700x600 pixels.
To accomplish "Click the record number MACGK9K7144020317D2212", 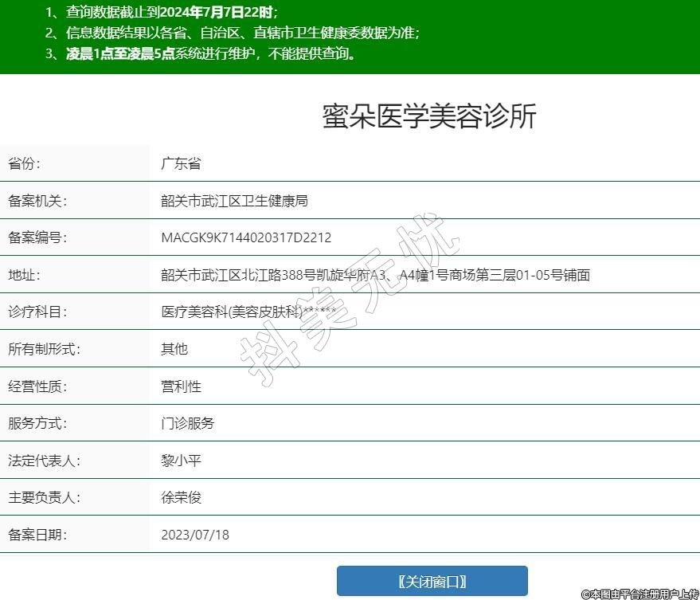I will click(x=246, y=238).
